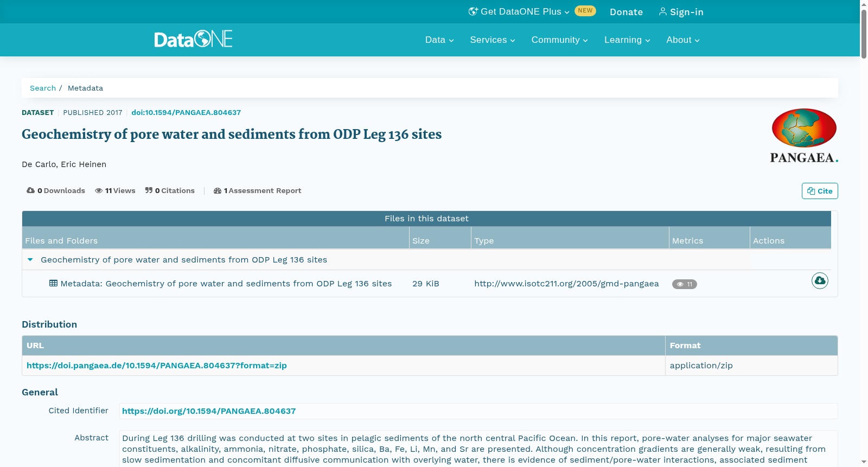Click author De Carlo, Eric Heinen

click(64, 164)
